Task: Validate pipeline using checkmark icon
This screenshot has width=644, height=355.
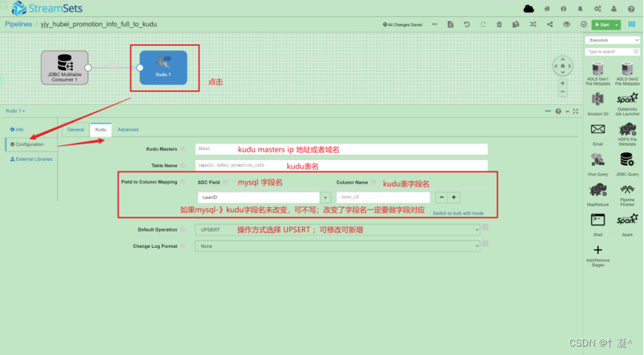Action: (x=583, y=24)
